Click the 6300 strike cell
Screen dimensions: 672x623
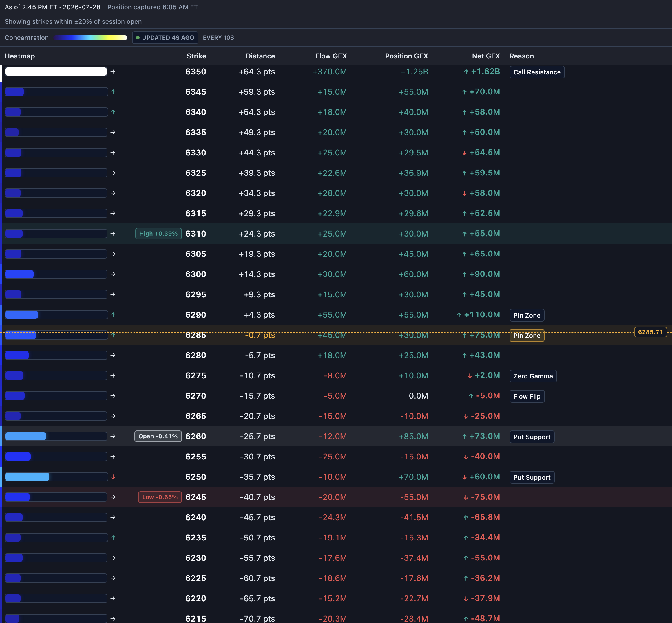(x=196, y=274)
